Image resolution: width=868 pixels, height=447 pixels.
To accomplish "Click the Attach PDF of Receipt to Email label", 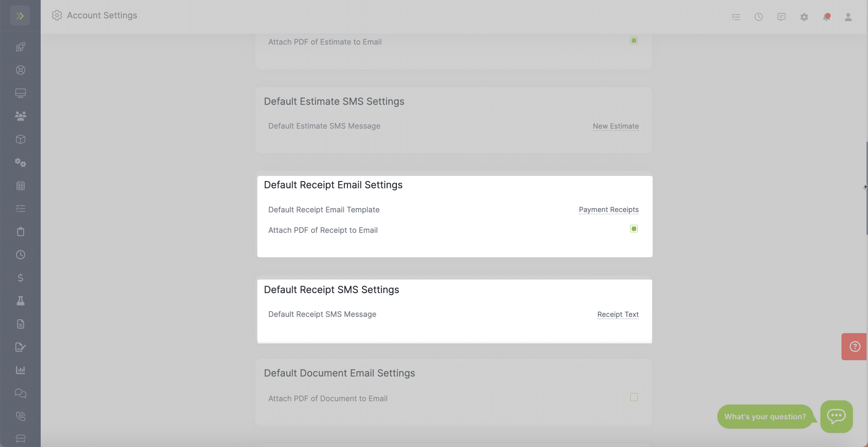I will (x=323, y=230).
